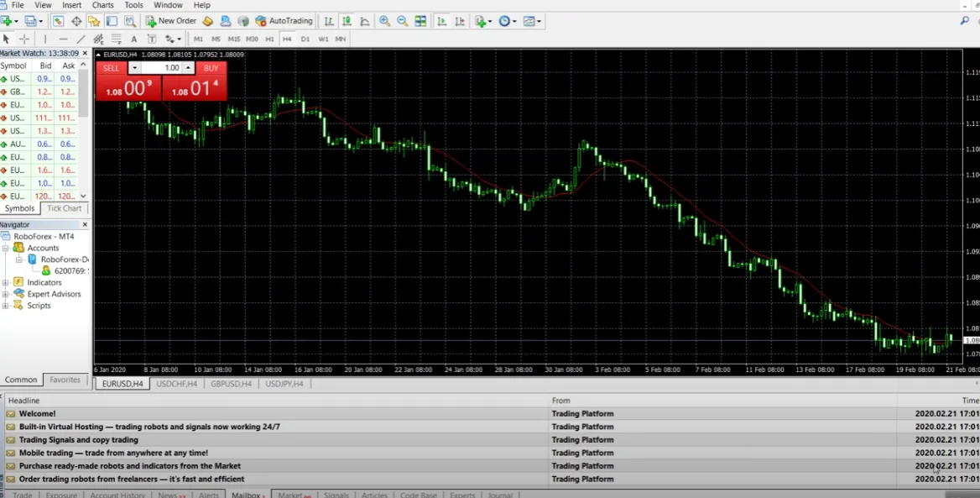Open the Welcome! mailbox message
Screen dimensions: 980x498
pos(37,414)
